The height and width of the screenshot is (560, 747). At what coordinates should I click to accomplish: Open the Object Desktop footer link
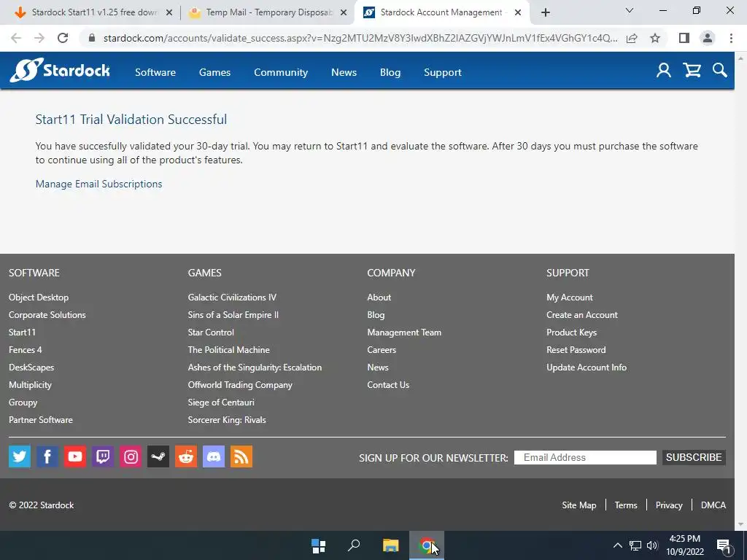coord(39,297)
